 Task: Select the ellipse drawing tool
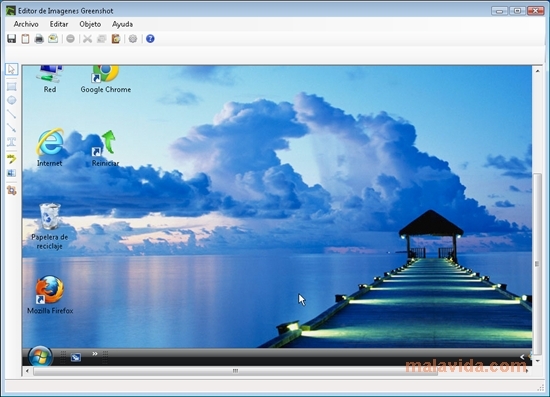point(12,100)
